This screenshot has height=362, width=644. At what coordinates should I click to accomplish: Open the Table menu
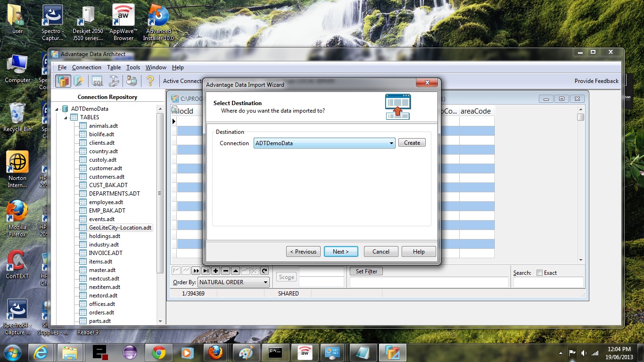pyautogui.click(x=114, y=67)
